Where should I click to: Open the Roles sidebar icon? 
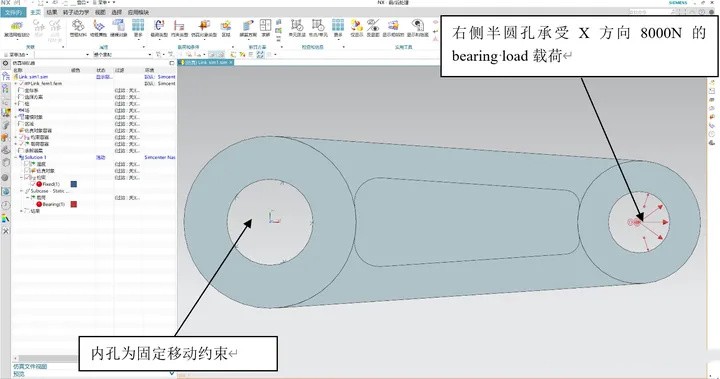coord(6,219)
